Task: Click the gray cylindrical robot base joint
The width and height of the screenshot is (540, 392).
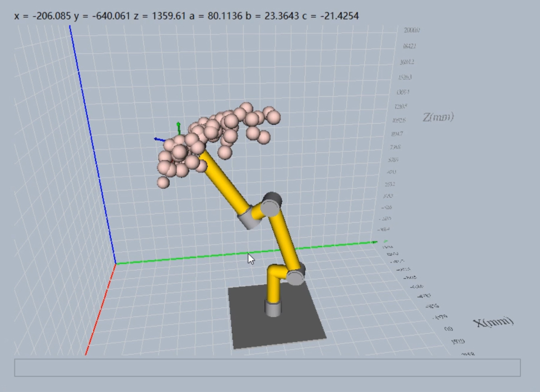Action: pos(273,308)
